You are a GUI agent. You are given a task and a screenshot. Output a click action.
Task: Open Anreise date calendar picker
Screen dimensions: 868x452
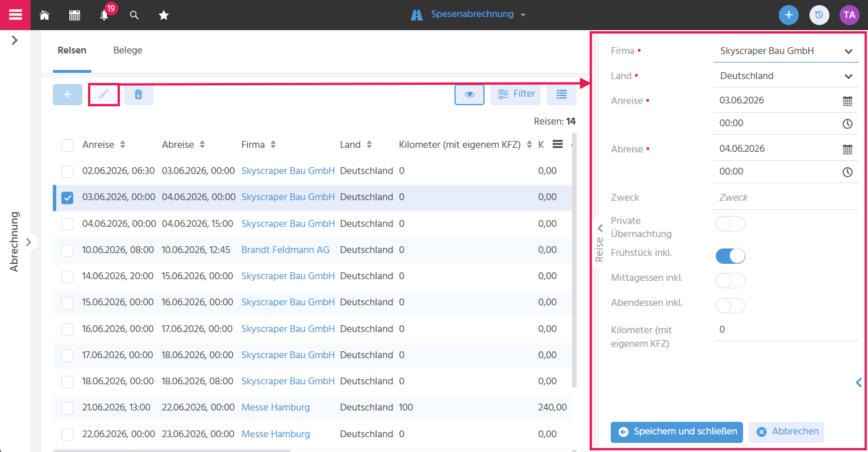[848, 101]
